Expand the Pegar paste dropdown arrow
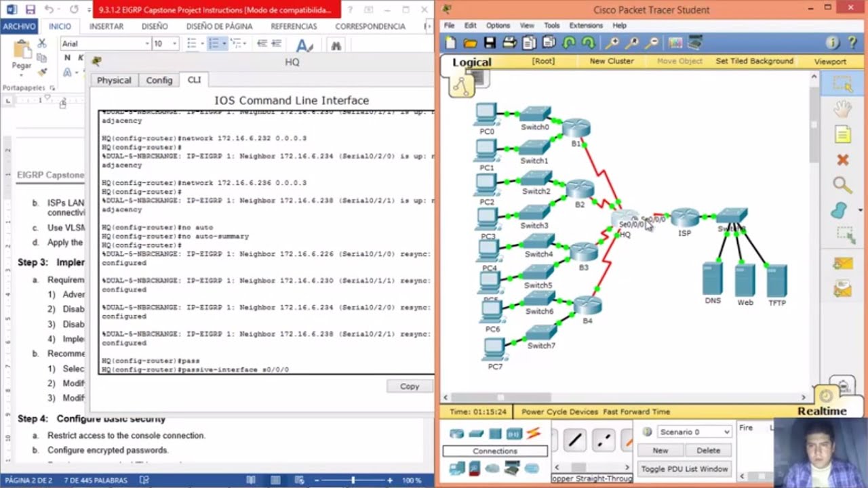868x488 pixels. click(x=22, y=74)
